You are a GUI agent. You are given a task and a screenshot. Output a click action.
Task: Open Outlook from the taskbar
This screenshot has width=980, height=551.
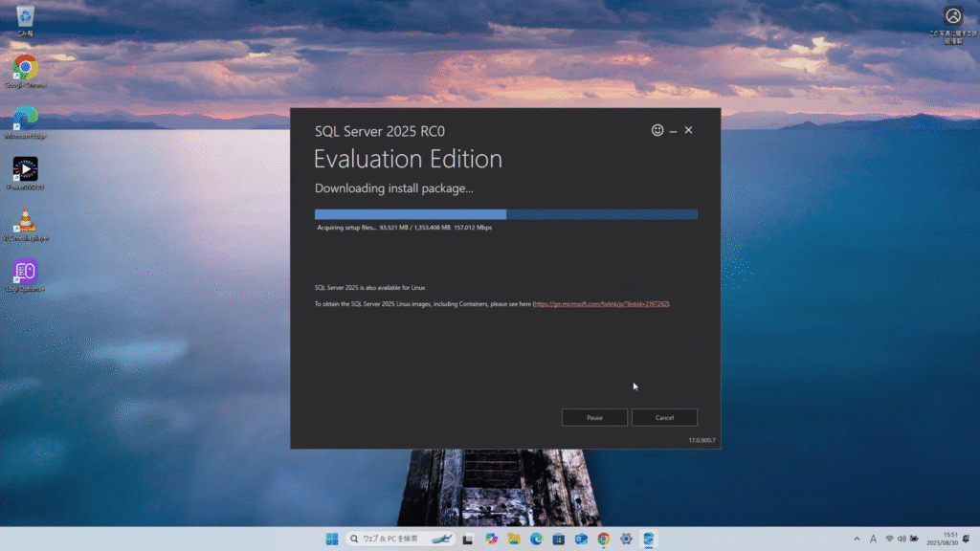(x=581, y=539)
